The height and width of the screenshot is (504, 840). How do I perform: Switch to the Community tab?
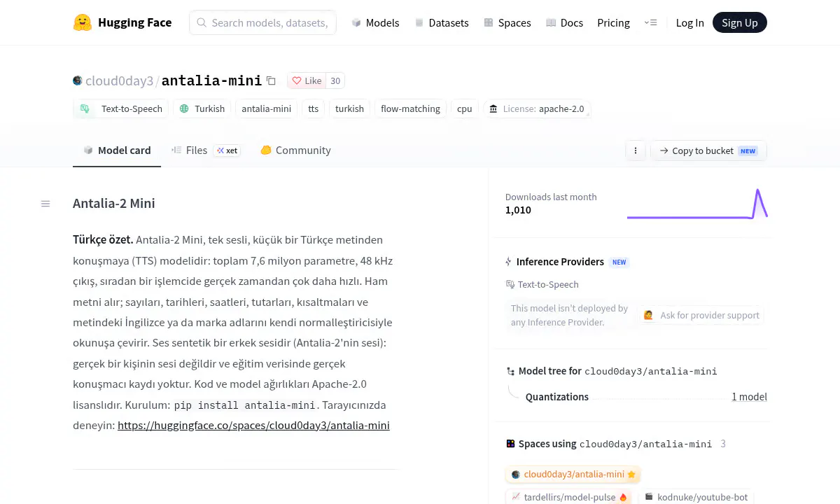(x=295, y=150)
